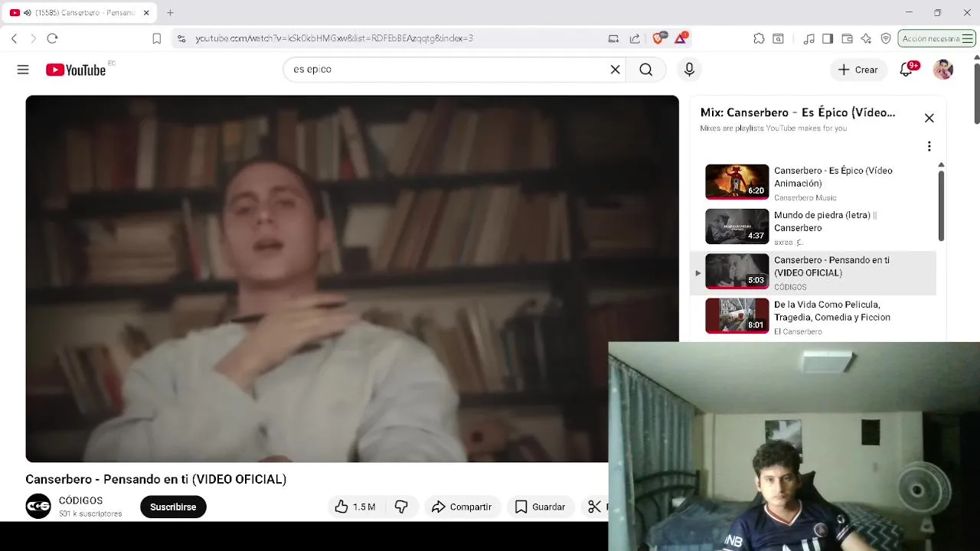Open the Brave Wallet icon
This screenshot has width=980, height=551.
pos(847,38)
